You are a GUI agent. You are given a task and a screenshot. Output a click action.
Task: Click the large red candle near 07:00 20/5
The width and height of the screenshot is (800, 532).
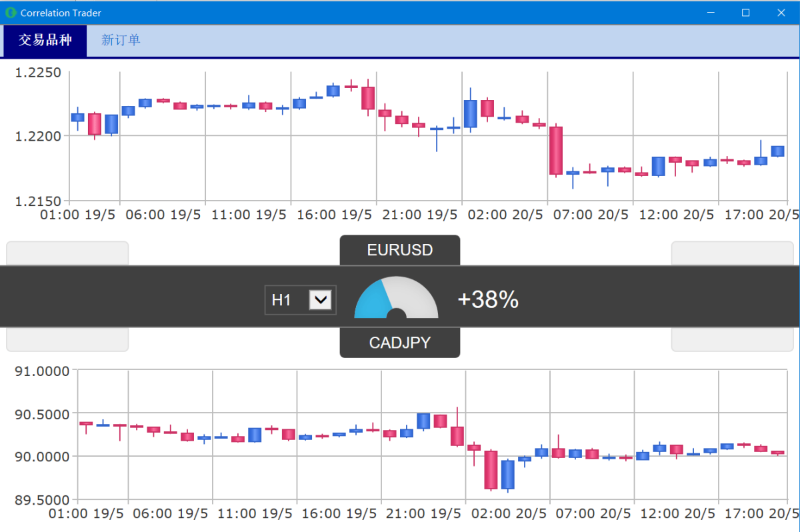(x=555, y=150)
